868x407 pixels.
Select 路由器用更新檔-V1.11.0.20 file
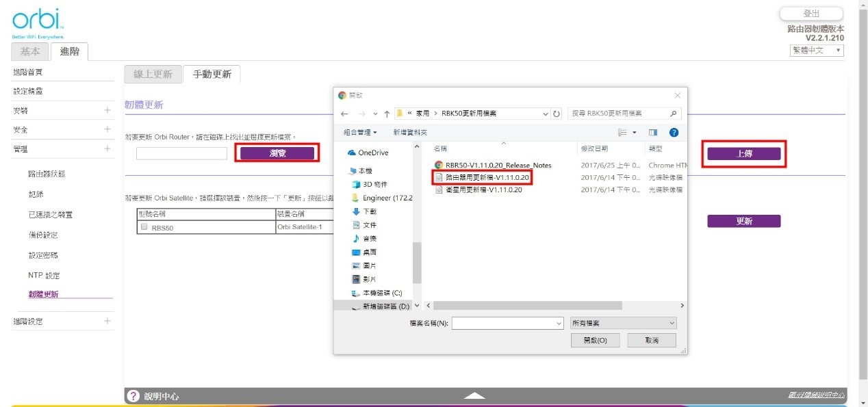(x=483, y=177)
